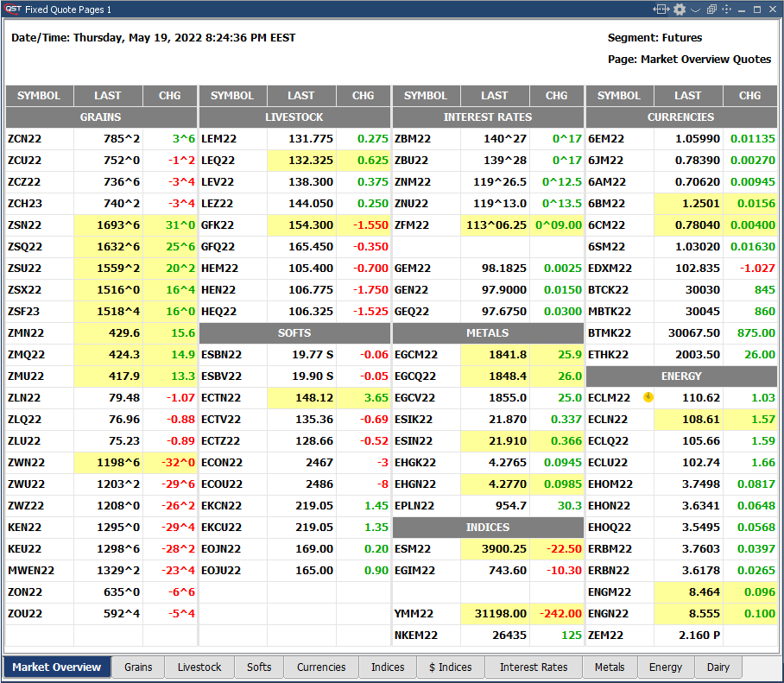Minimize the Fixed Quote Pages window
This screenshot has width=784, height=683.
(x=742, y=9)
